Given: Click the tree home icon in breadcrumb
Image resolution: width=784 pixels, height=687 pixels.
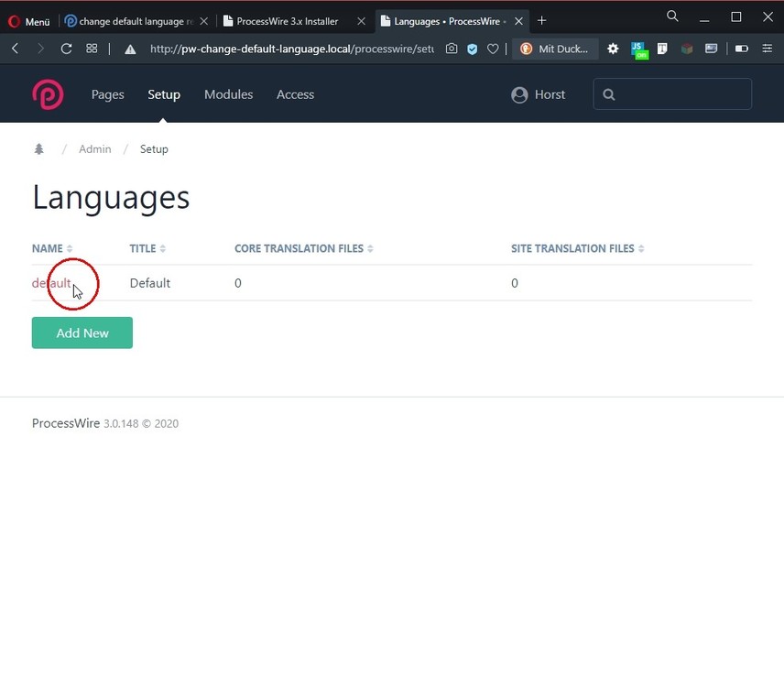Looking at the screenshot, I should coord(38,149).
